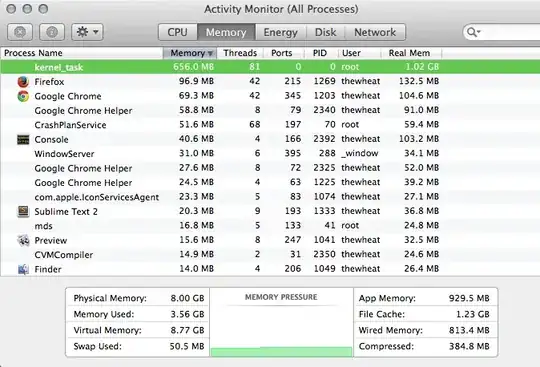
Task: Click the App Memory 929.5 MB value
Action: [x=469, y=298]
